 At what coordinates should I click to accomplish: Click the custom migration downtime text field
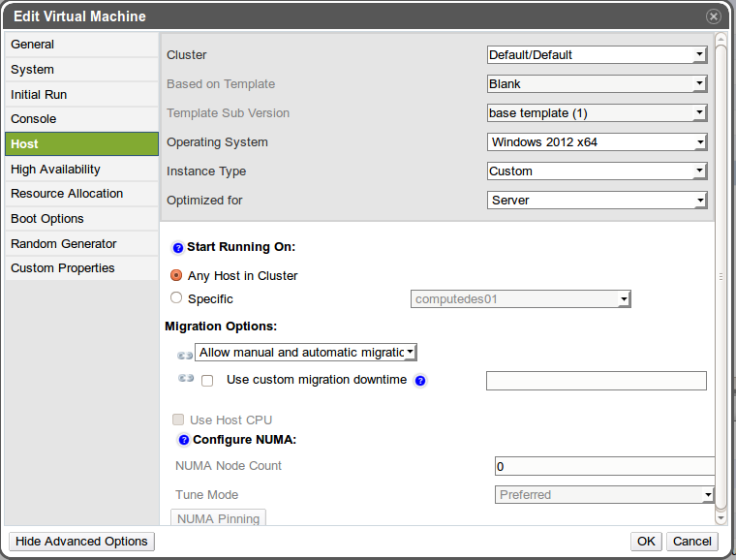click(x=596, y=381)
